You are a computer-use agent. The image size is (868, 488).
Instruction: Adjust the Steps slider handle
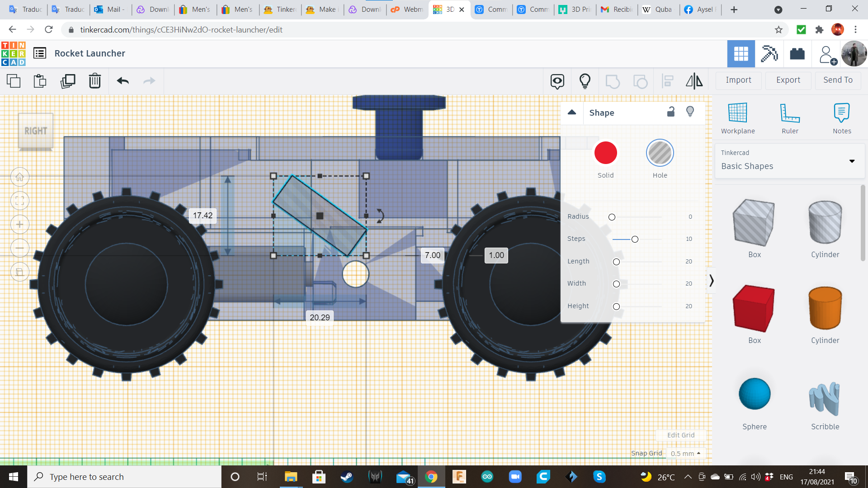(x=635, y=239)
